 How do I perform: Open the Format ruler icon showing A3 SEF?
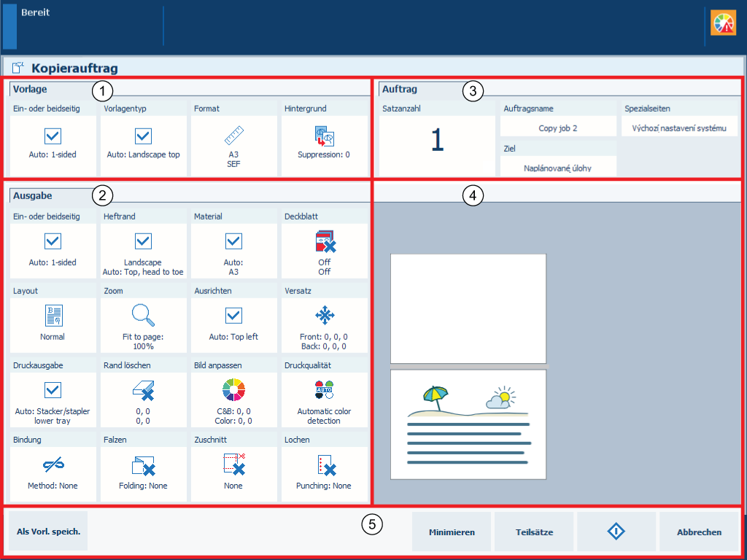pos(234,136)
